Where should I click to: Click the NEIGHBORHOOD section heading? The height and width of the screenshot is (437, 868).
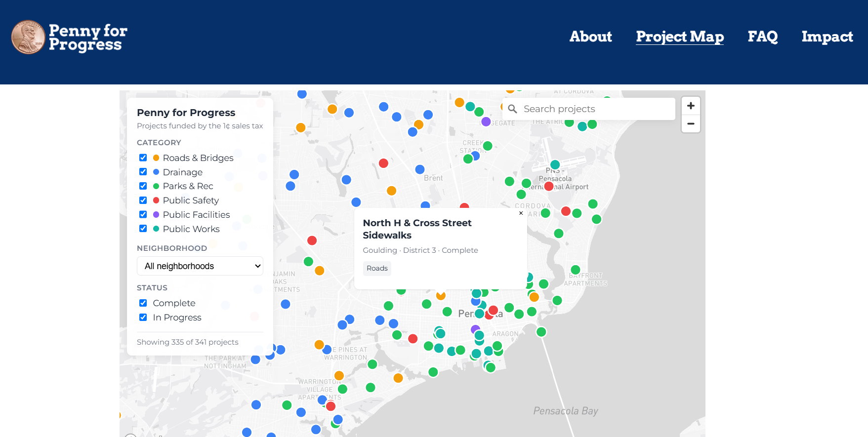172,248
